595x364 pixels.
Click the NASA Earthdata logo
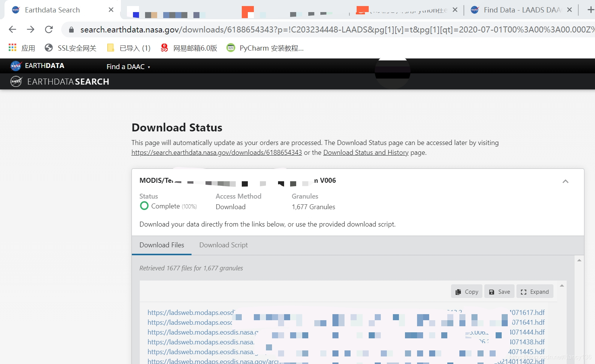[x=37, y=66]
